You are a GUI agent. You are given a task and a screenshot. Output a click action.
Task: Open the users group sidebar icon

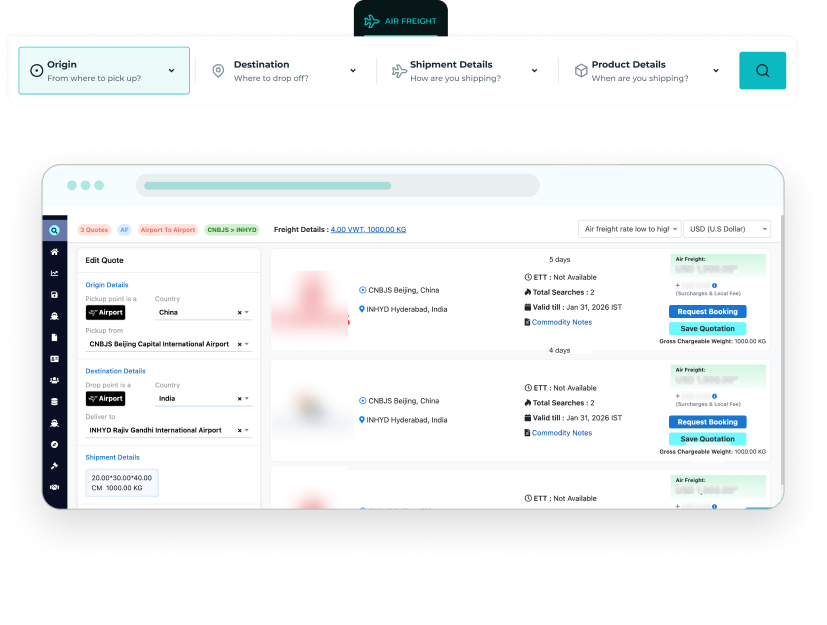[x=54, y=380]
